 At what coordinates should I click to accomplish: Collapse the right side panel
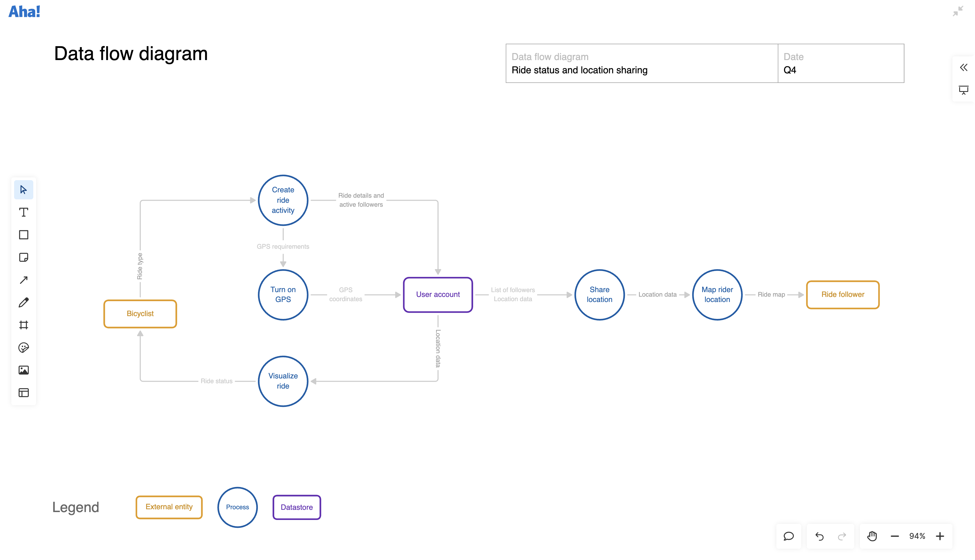tap(963, 68)
